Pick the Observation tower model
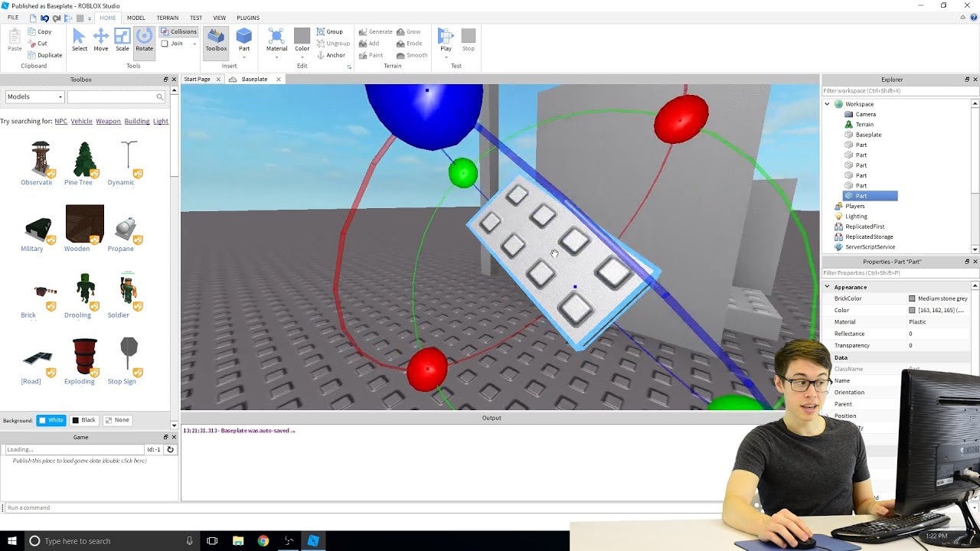The width and height of the screenshot is (980, 551). coord(39,163)
